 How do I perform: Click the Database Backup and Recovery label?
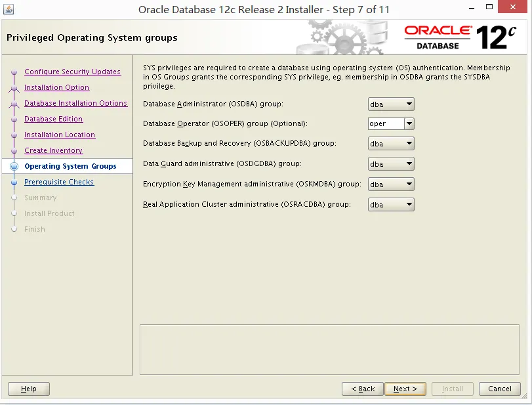pos(239,143)
